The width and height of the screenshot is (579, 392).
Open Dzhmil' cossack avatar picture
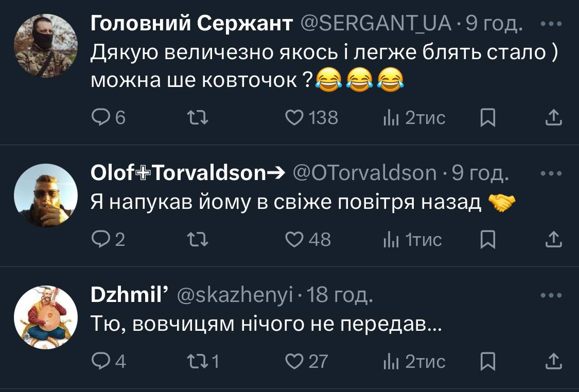click(45, 317)
